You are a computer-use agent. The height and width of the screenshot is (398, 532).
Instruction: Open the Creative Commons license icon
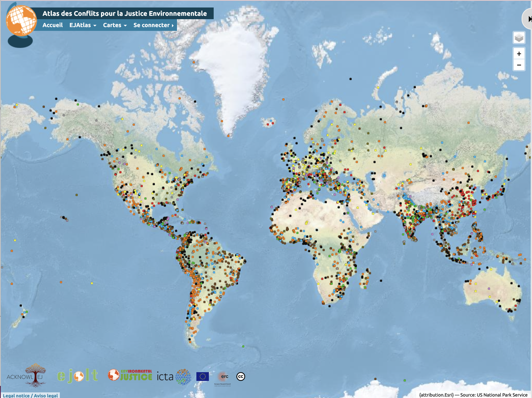click(x=240, y=376)
